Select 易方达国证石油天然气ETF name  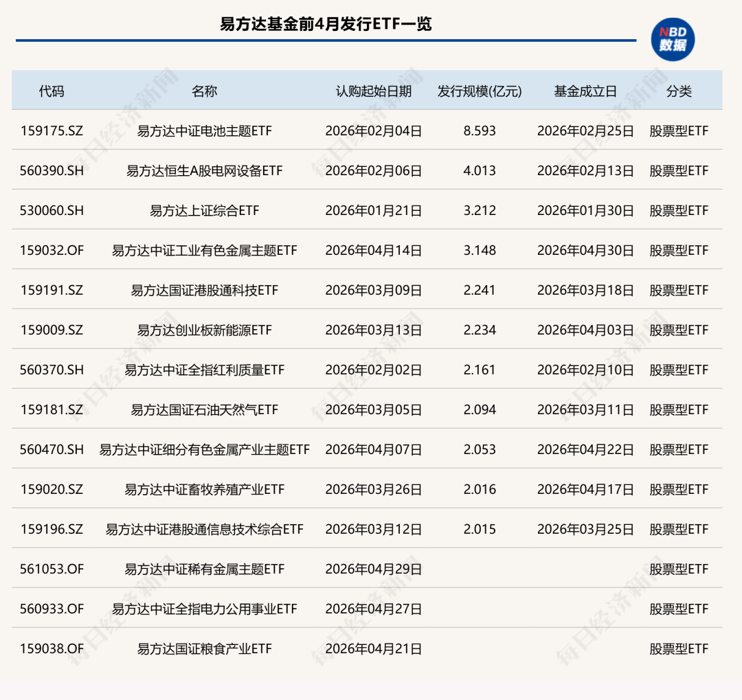click(x=205, y=409)
